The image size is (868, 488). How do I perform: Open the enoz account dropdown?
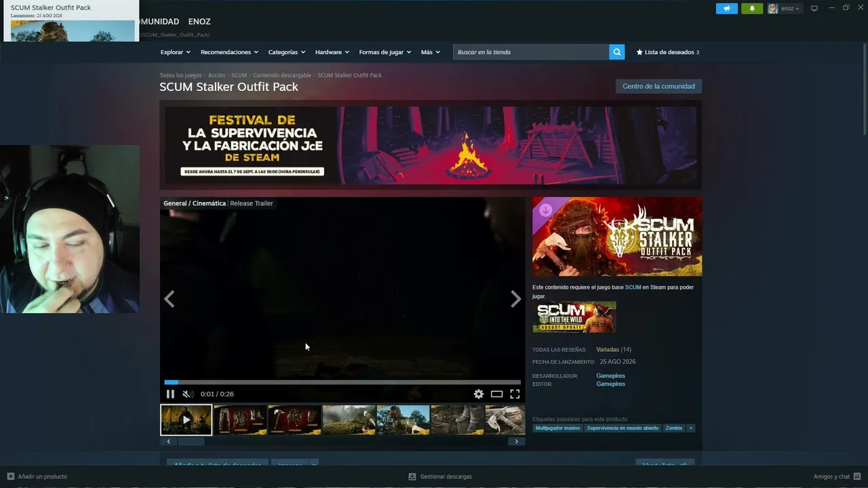[x=791, y=9]
